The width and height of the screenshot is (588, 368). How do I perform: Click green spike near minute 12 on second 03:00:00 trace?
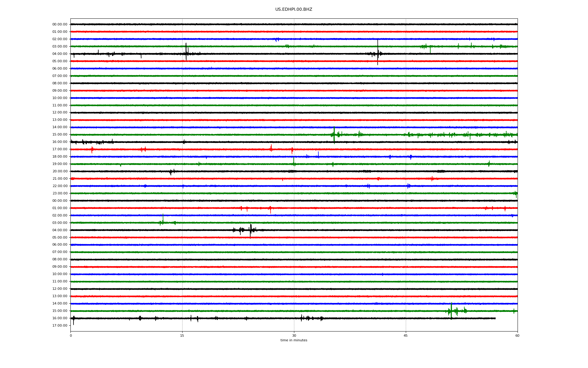163,219
